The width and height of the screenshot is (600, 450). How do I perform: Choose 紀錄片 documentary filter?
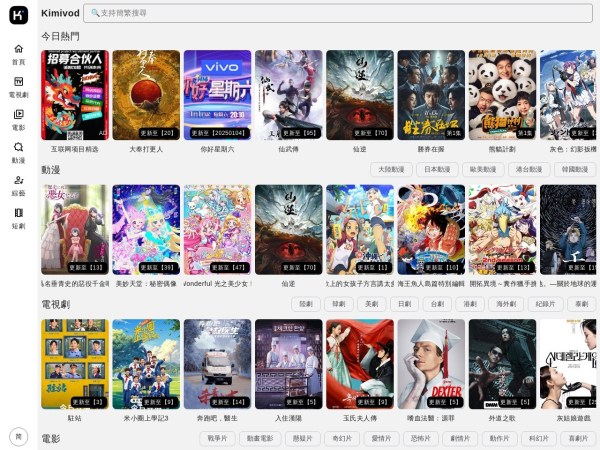click(x=545, y=303)
